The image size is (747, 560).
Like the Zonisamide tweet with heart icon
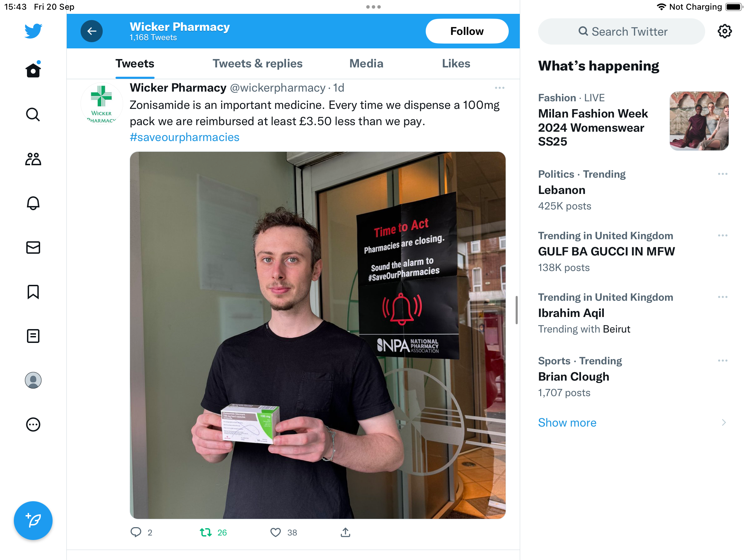coord(275,532)
